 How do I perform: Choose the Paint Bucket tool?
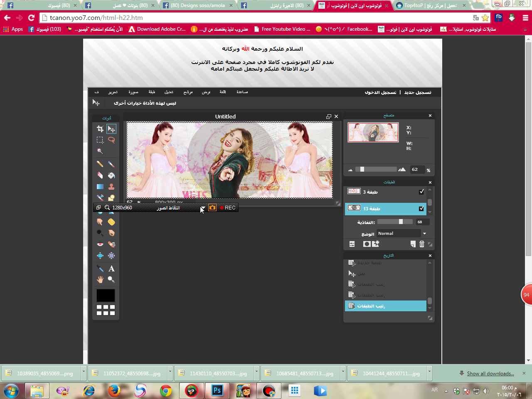click(111, 175)
